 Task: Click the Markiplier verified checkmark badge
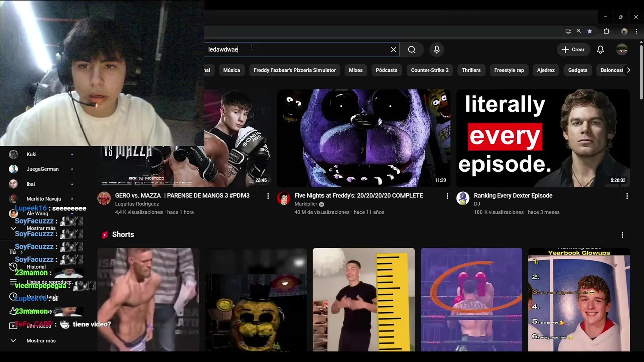tap(321, 204)
